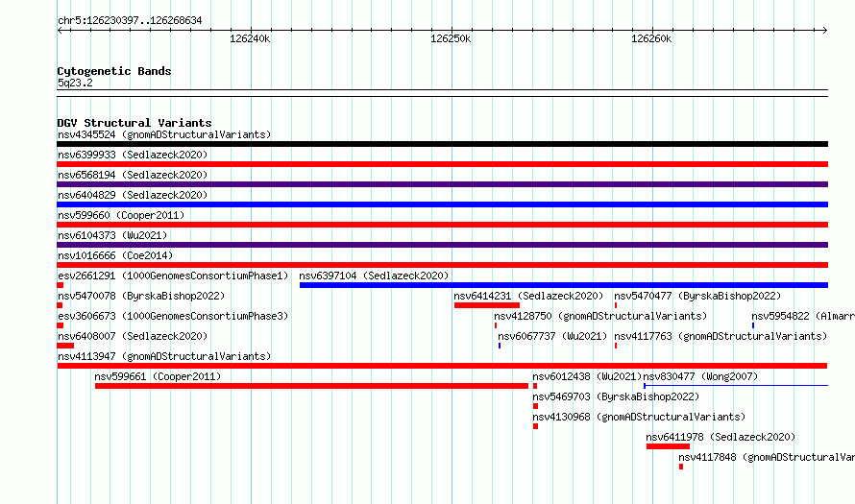
Task: Click the red nsv599661 Cooper2011 bar
Action: (x=311, y=386)
